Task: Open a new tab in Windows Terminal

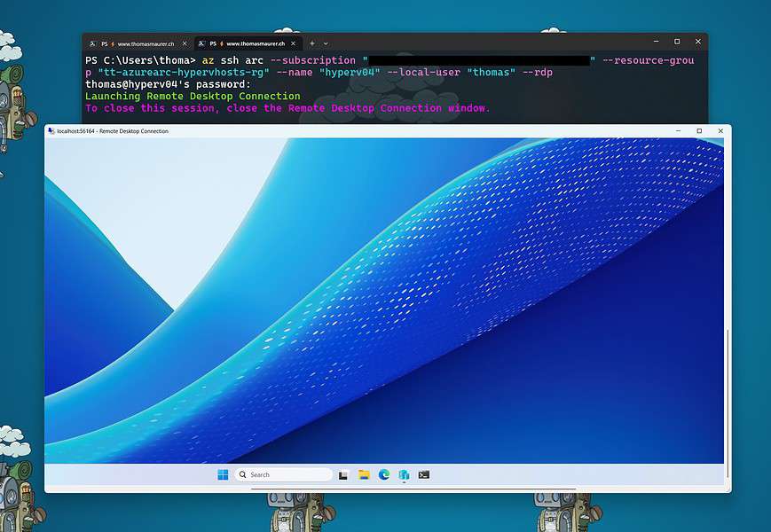Action: (311, 43)
